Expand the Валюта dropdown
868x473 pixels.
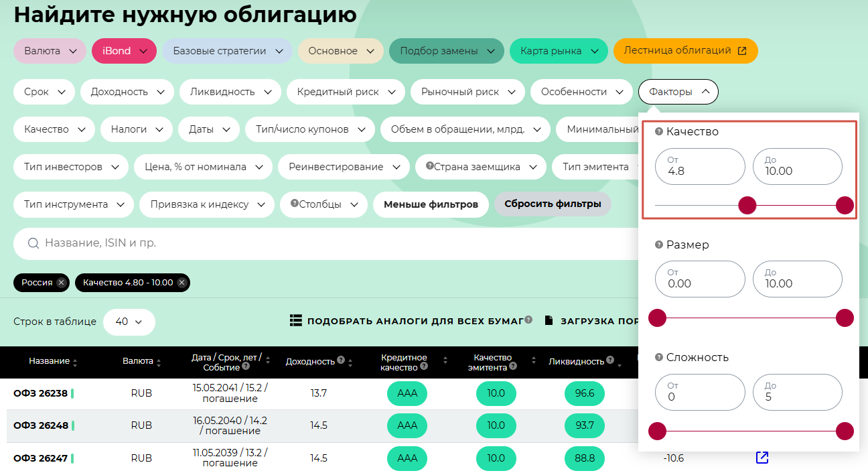(50, 51)
